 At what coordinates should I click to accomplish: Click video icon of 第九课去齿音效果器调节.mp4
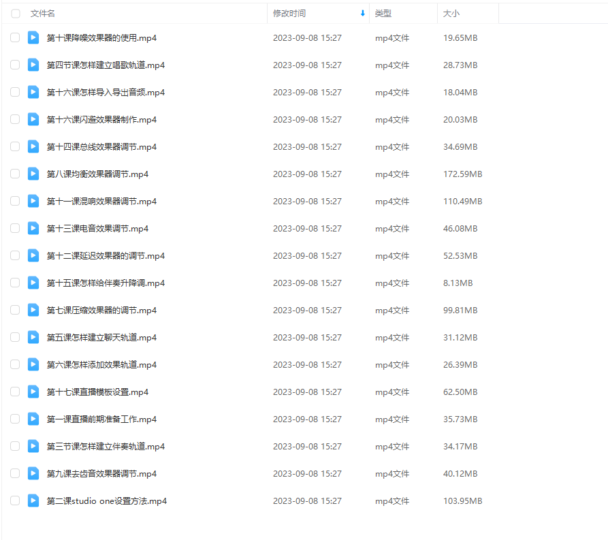tap(33, 473)
